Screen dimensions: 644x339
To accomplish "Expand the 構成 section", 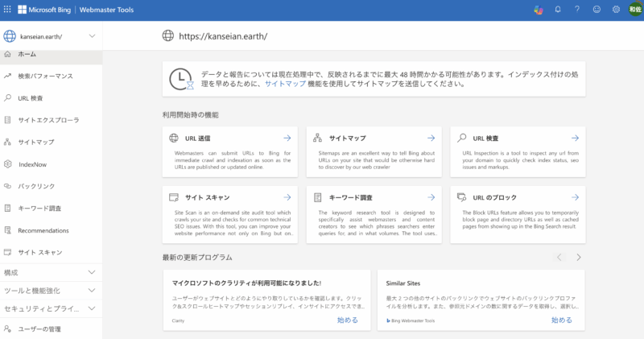I will pyautogui.click(x=51, y=272).
